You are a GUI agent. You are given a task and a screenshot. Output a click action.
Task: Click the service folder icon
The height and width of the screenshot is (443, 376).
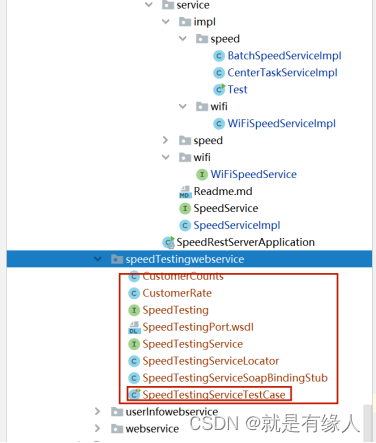click(168, 5)
